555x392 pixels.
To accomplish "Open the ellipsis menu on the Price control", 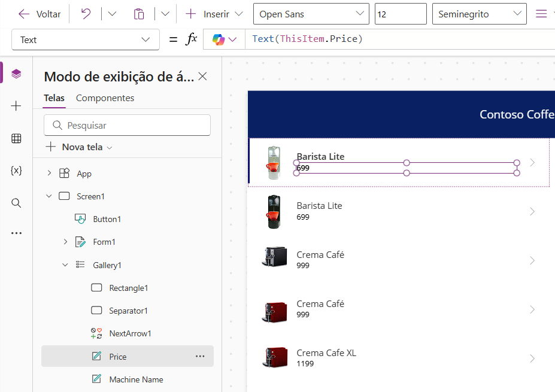I will 200,356.
